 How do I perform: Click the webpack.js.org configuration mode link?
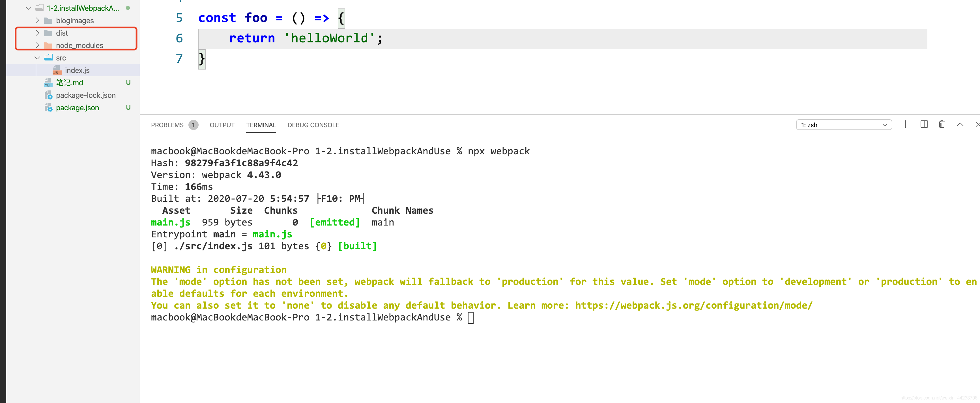[x=693, y=305]
